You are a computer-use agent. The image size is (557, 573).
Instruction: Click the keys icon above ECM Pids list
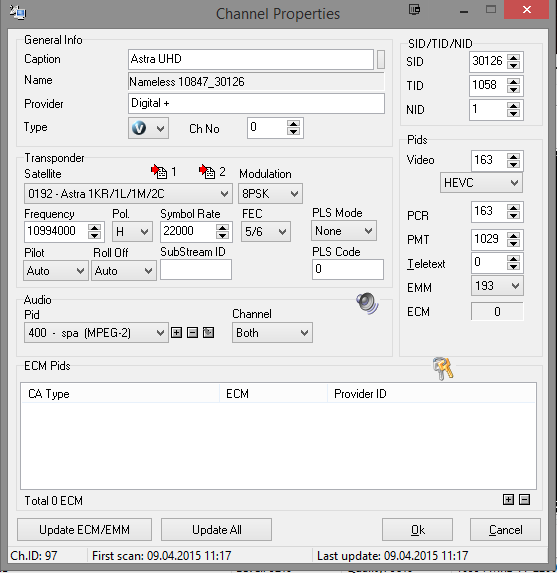click(x=443, y=368)
